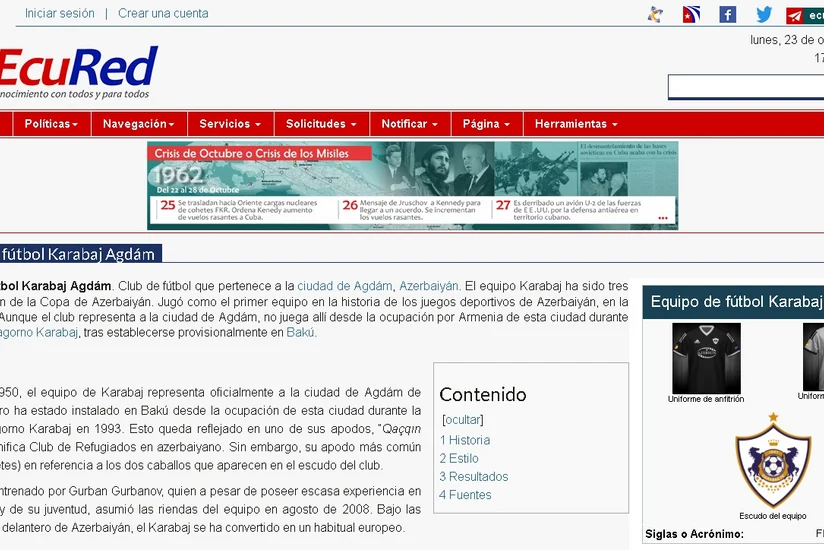Click the Crear una cuenta link
The image size is (824, 550).
click(163, 13)
